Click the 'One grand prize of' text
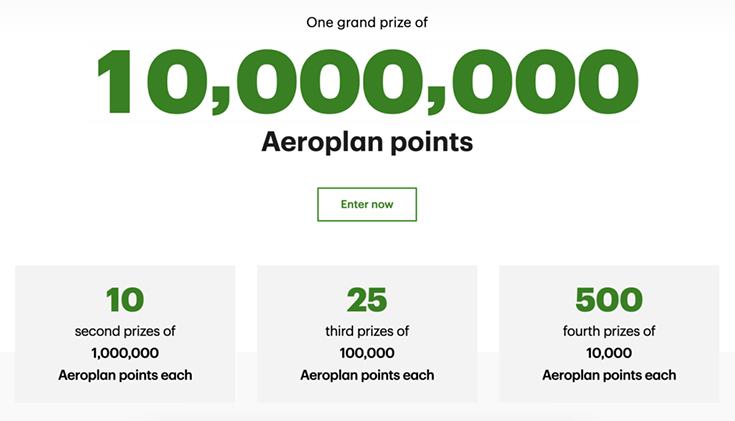 tap(367, 21)
